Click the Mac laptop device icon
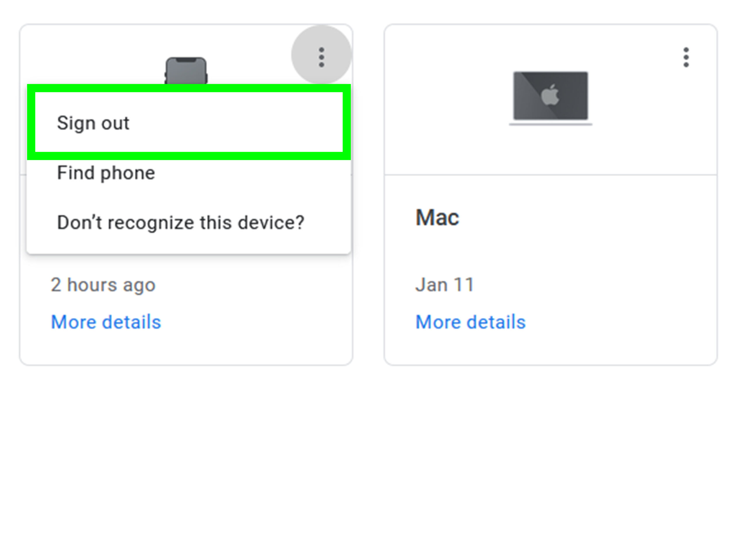The image size is (747, 560). (550, 96)
